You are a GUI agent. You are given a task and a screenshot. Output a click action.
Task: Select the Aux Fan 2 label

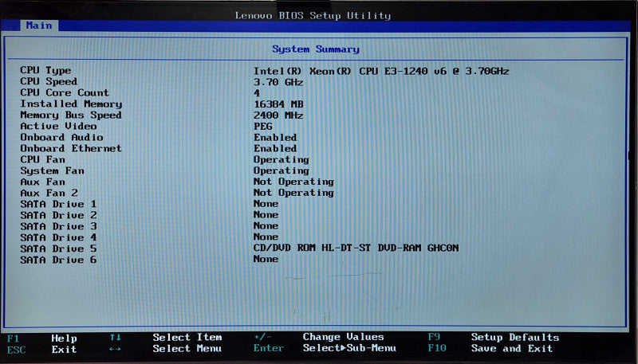(x=49, y=193)
